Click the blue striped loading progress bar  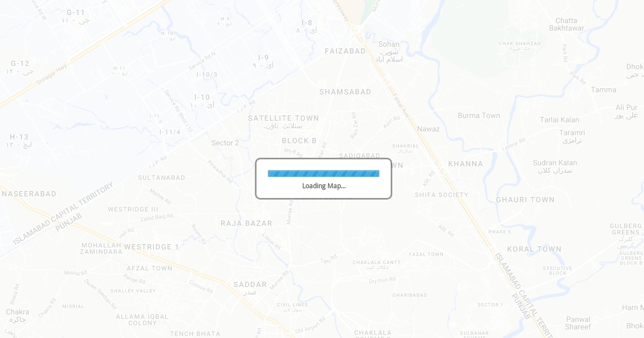324,173
